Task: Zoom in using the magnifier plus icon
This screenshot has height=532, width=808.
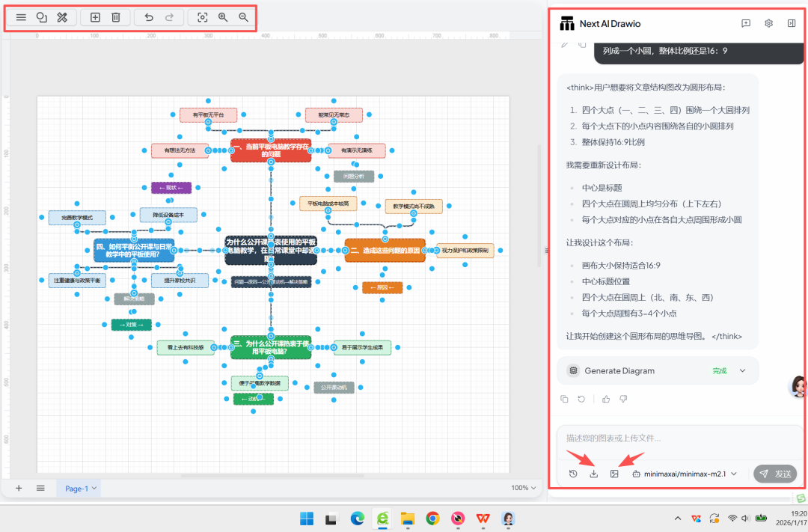Action: point(223,17)
